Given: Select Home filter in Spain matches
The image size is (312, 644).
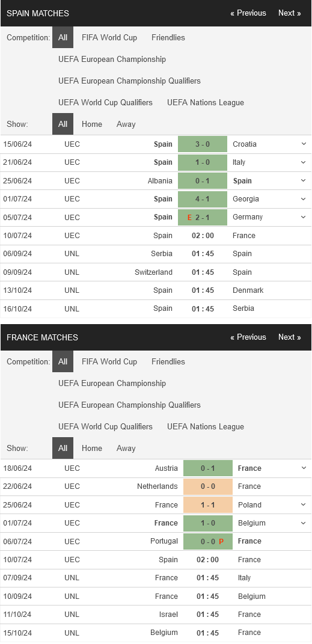Looking at the screenshot, I should [x=91, y=124].
